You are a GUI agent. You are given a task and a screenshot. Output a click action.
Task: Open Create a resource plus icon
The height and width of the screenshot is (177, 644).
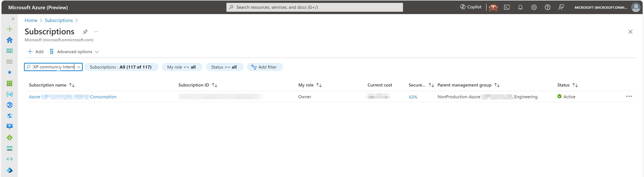coord(10,29)
